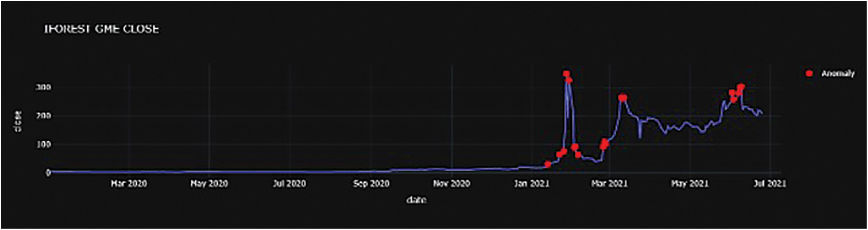The height and width of the screenshot is (230, 868).
Task: Click the chart title IFOREST GME CLOSE
Action: click(x=101, y=29)
